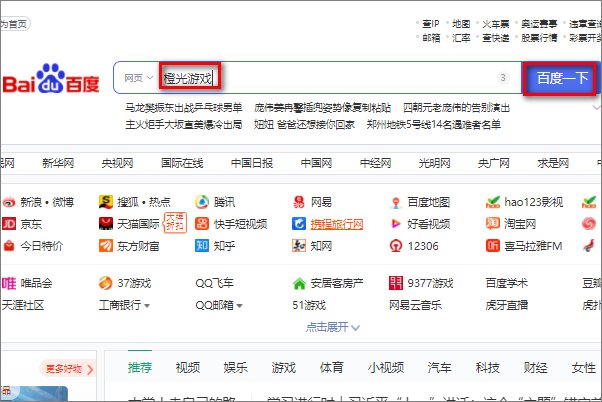Click the 知网 icon
Image resolution: width=602 pixels, height=402 pixels.
tap(299, 246)
